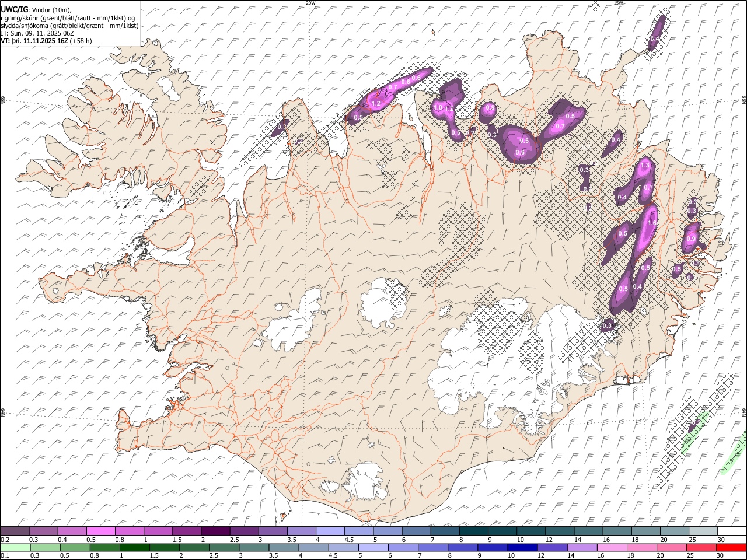Select upper legend swatch for 18–20

point(645,531)
